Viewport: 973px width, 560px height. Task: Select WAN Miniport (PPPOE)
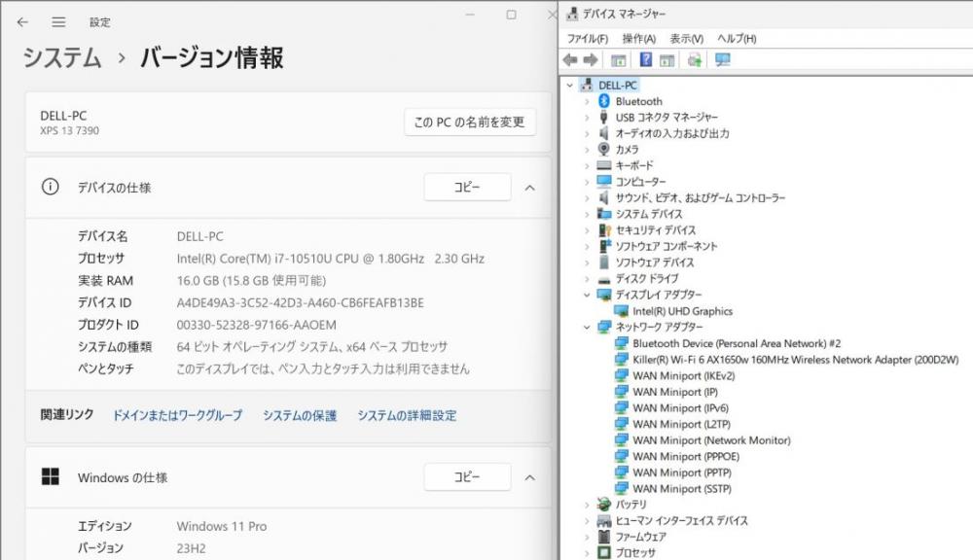686,456
